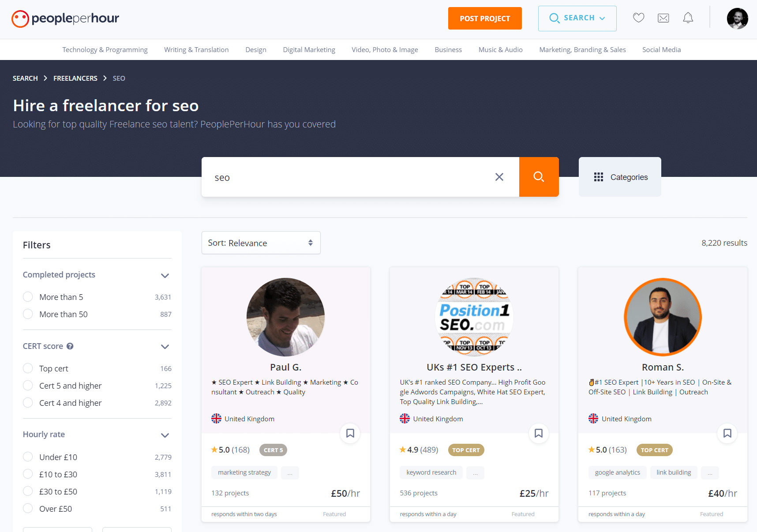
Task: Bookmark Roman S. freelancer card
Action: coord(727,433)
